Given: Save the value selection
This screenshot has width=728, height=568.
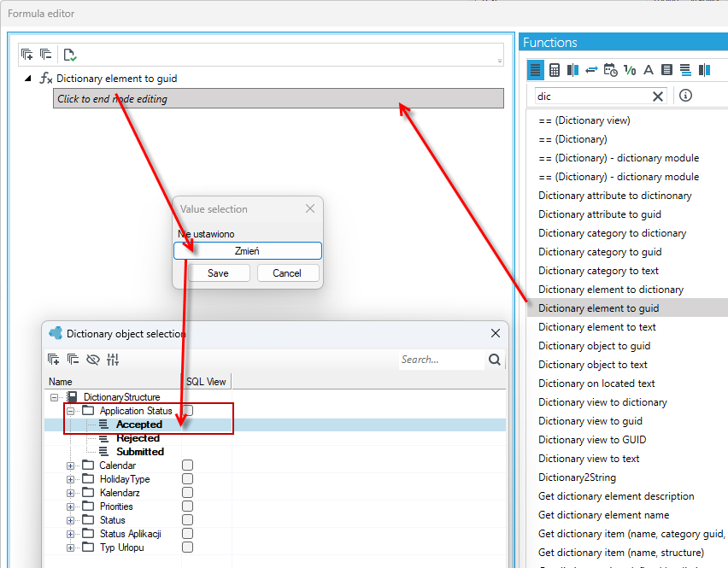Looking at the screenshot, I should click(218, 273).
